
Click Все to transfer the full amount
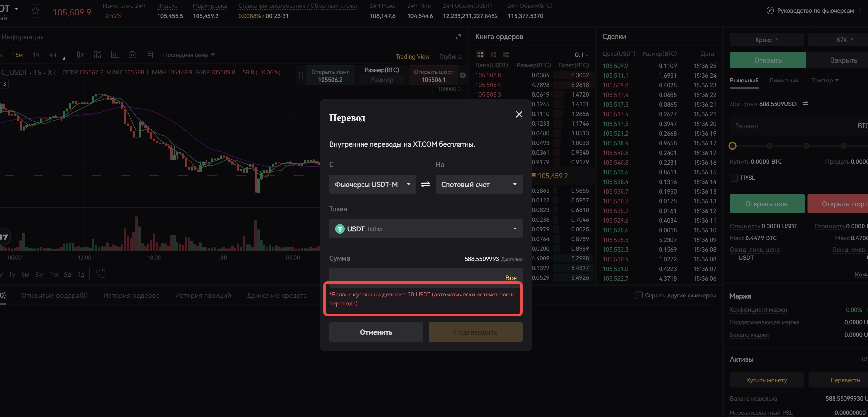click(x=510, y=278)
